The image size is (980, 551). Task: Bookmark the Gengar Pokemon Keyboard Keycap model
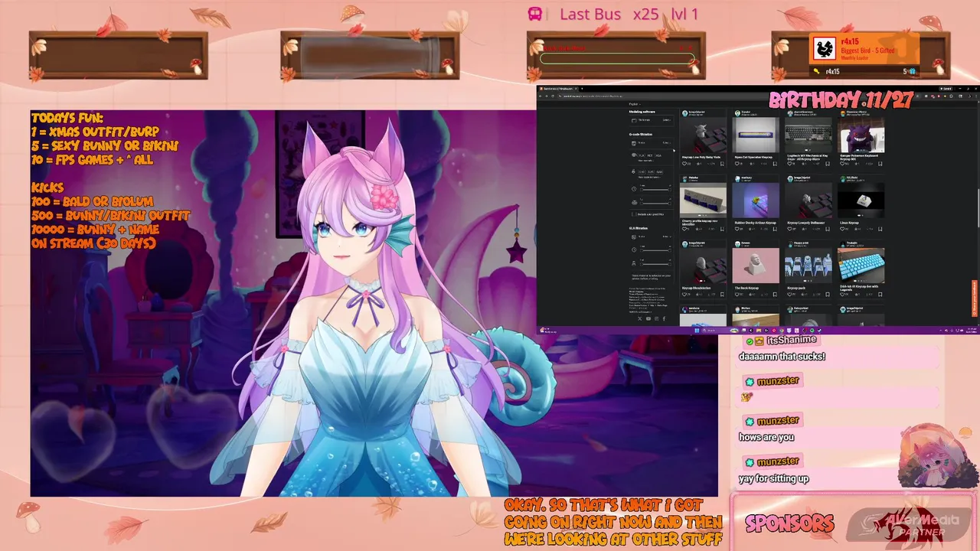click(880, 164)
